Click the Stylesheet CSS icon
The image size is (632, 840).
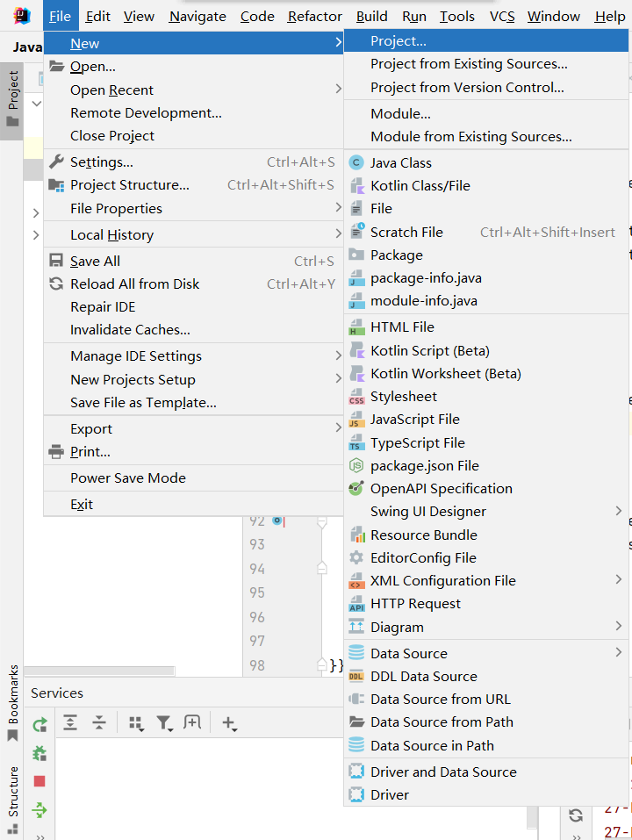(356, 397)
